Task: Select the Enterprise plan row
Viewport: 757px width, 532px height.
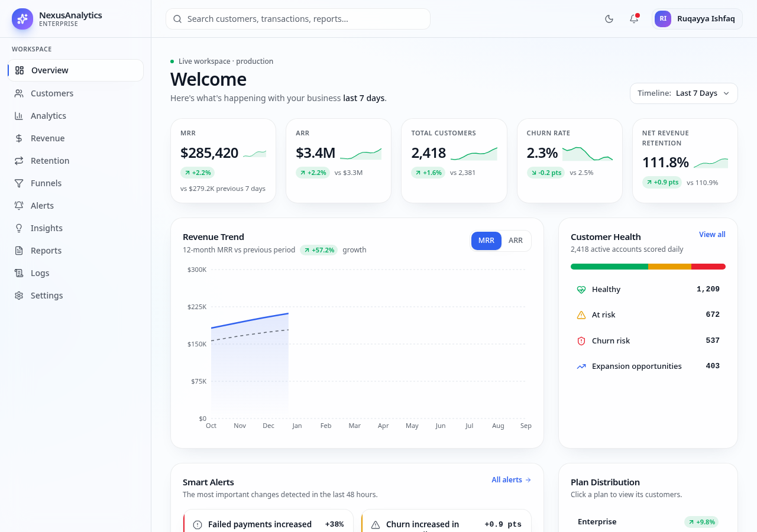Action: 648,522
